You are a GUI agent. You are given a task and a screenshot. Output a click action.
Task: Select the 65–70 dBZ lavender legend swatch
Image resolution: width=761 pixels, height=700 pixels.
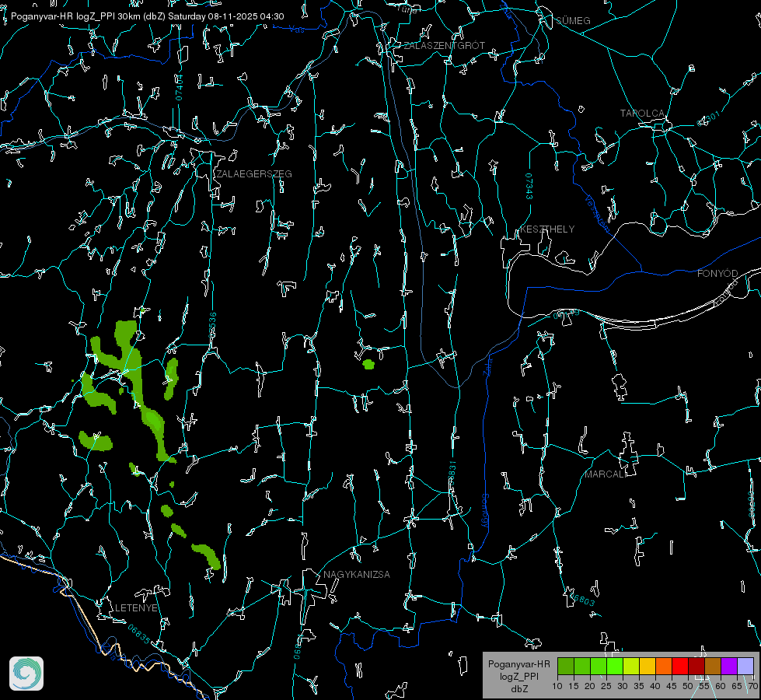coord(745,667)
